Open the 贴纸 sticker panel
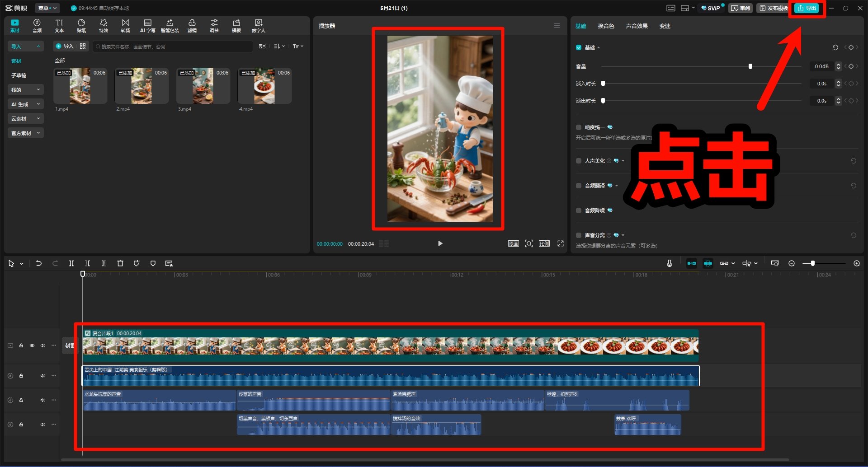 coord(81,26)
